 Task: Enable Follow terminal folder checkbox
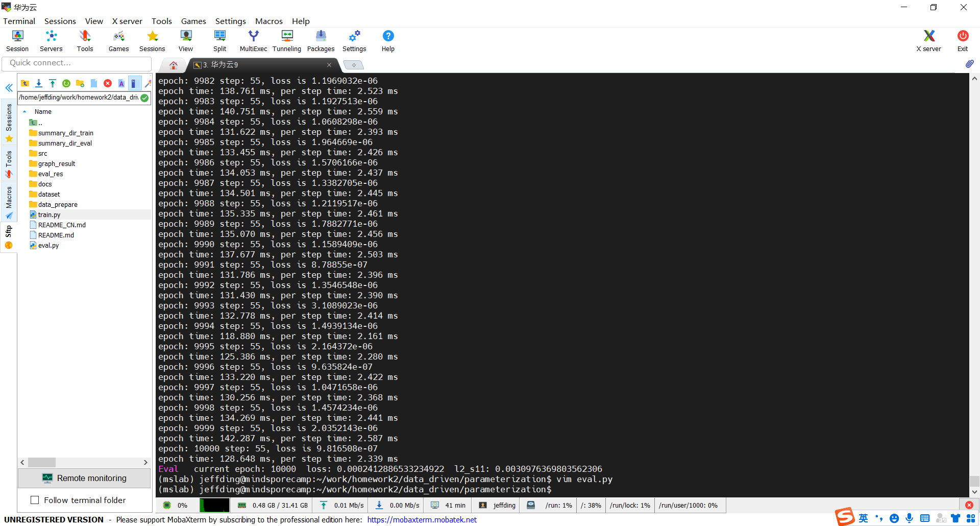(35, 500)
